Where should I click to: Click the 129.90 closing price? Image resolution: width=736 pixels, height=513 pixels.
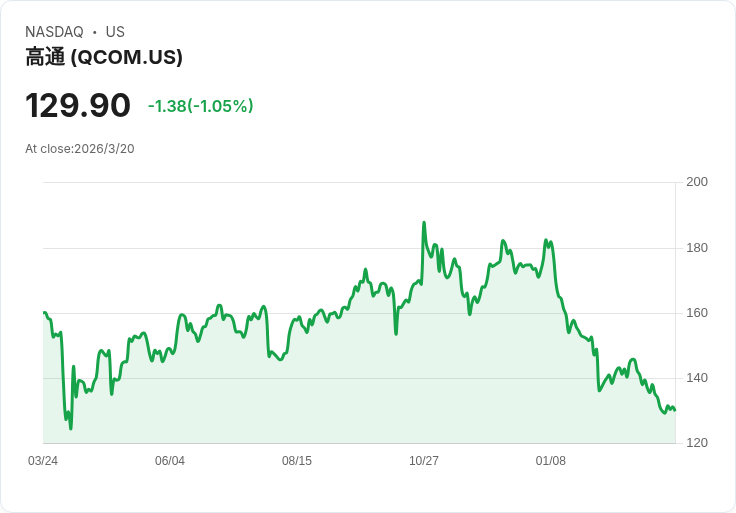[78, 105]
